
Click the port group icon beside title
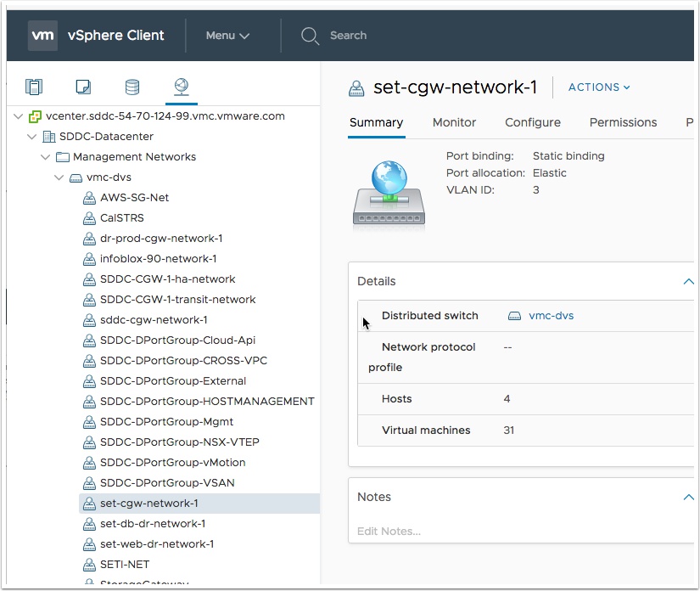(356, 88)
